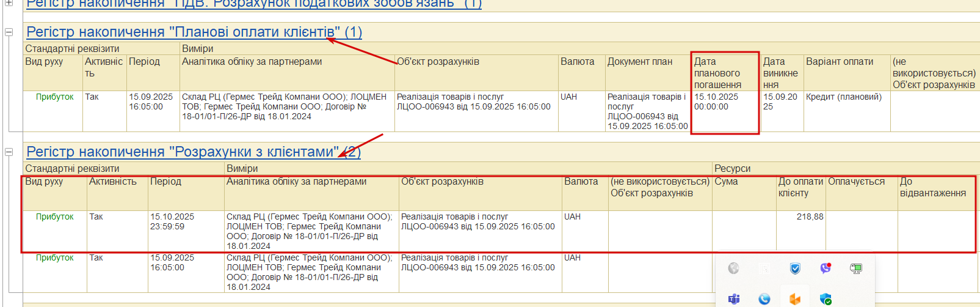
Task: Expand the "ПДВ. Розрахунок податкових зобов'язань" register group
Action: point(9,3)
